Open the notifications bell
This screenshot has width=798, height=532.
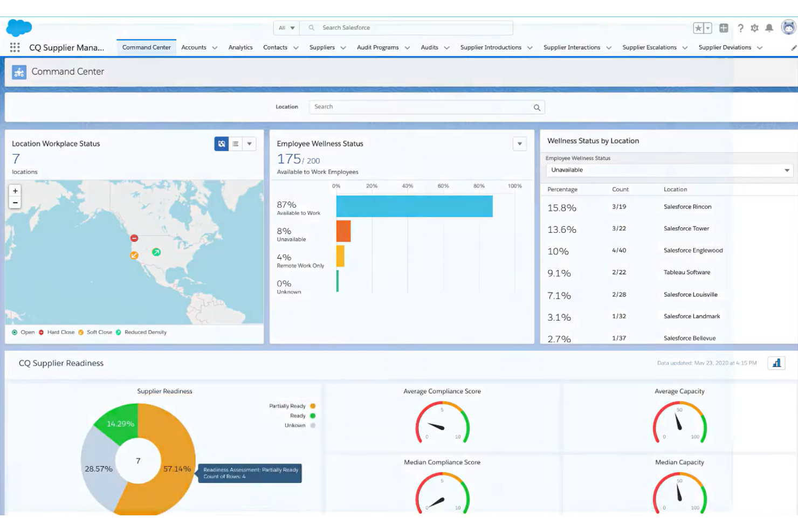tap(769, 28)
